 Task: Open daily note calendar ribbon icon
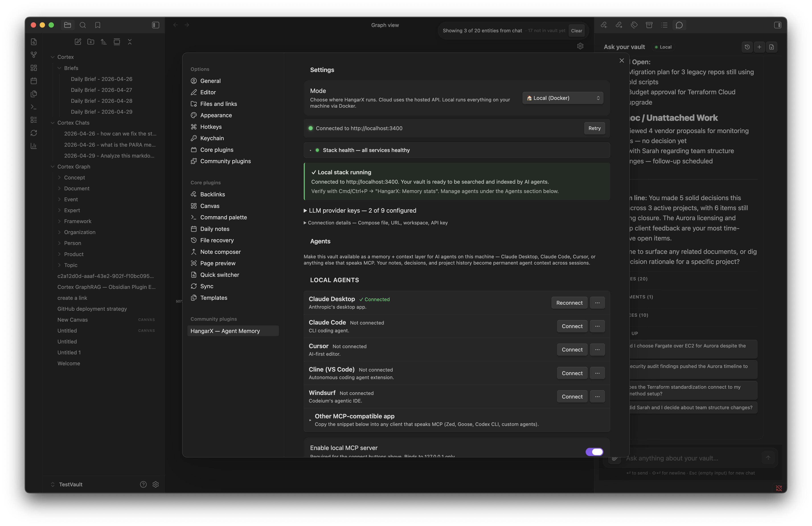point(34,80)
